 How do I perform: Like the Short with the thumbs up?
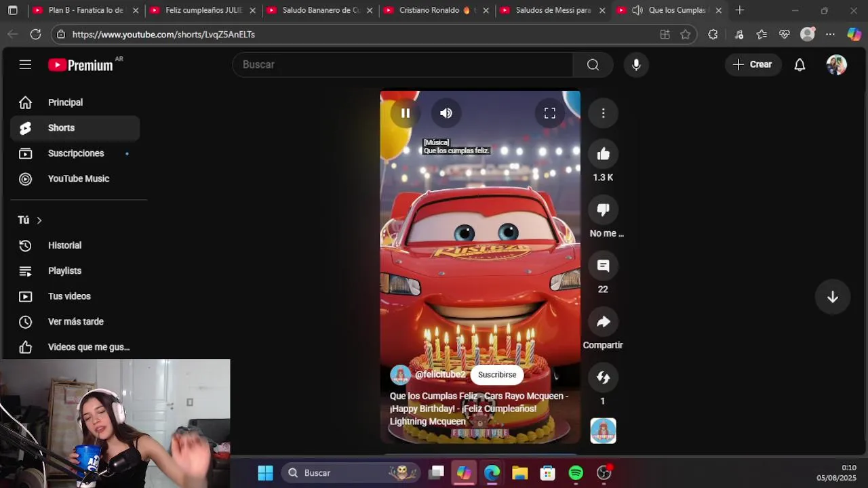(603, 155)
